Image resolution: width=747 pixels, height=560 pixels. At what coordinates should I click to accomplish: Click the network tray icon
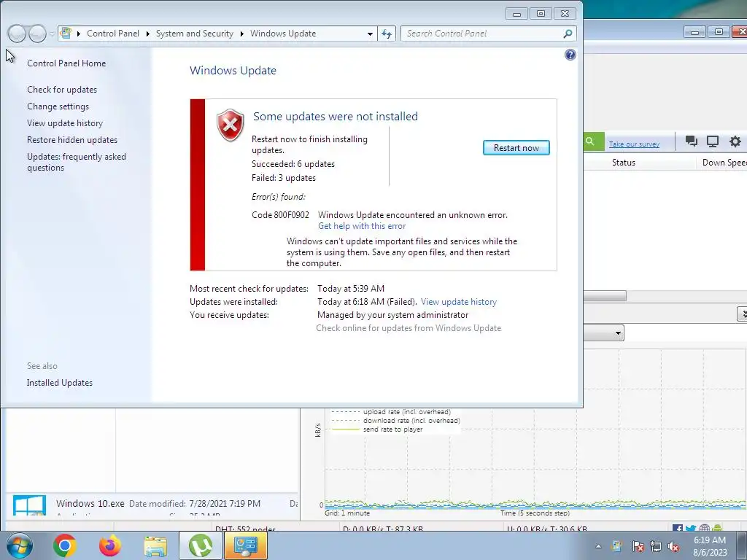(656, 546)
